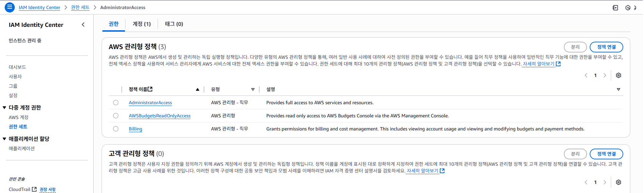
Task: Click 'Provides full access to AWS services' description
Action: pyautogui.click(x=320, y=103)
